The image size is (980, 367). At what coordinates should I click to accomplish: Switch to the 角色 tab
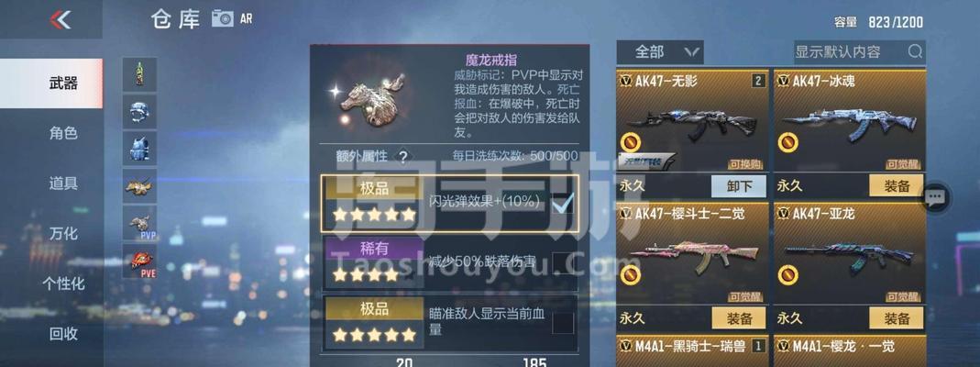point(63,133)
